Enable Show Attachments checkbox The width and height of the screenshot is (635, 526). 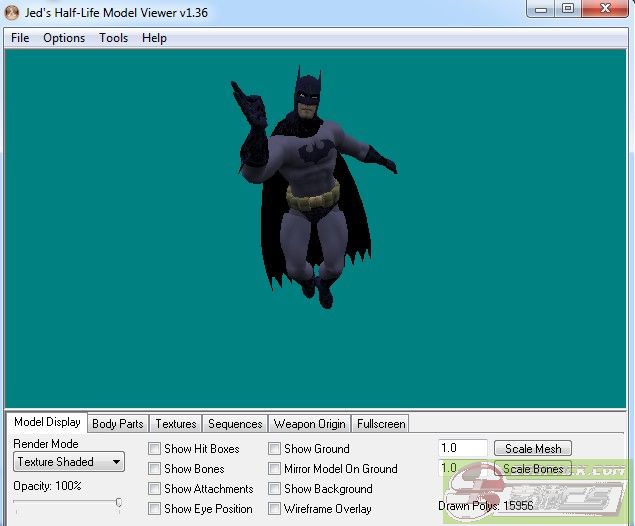[x=154, y=488]
